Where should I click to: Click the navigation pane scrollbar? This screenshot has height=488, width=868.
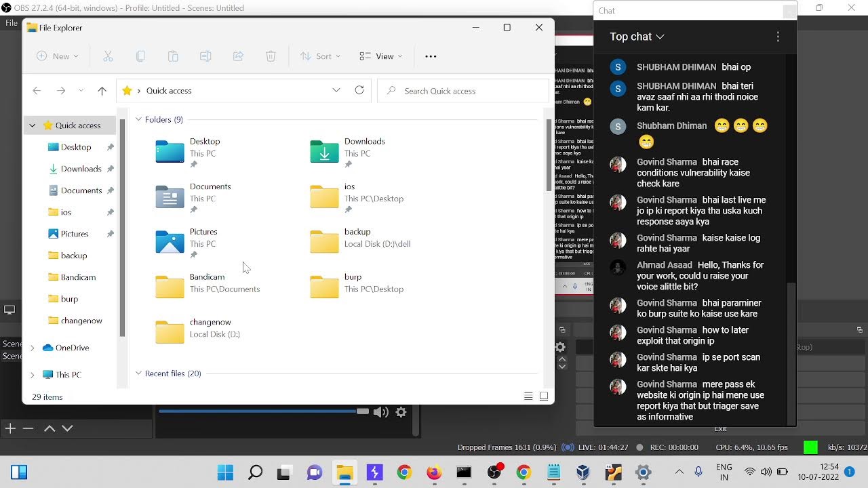click(x=122, y=228)
